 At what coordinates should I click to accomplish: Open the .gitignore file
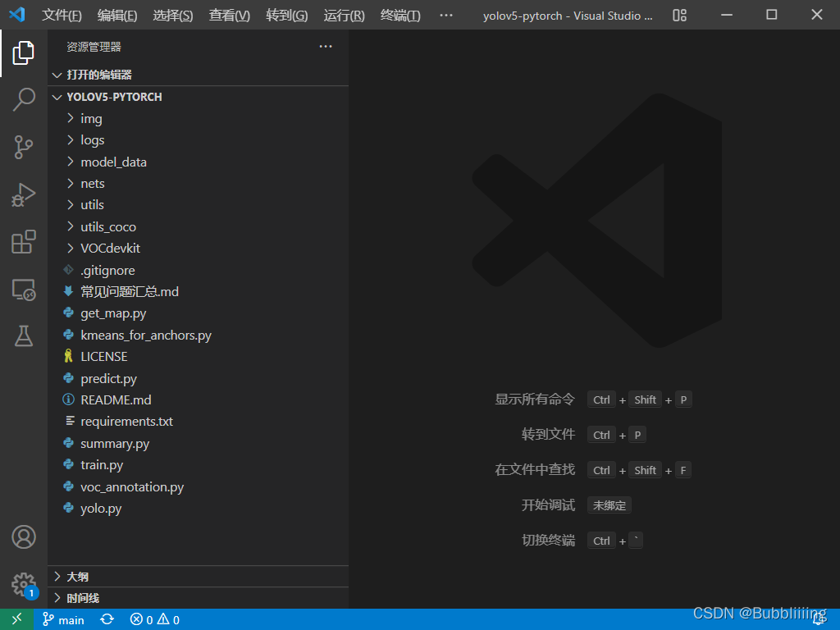199,271
